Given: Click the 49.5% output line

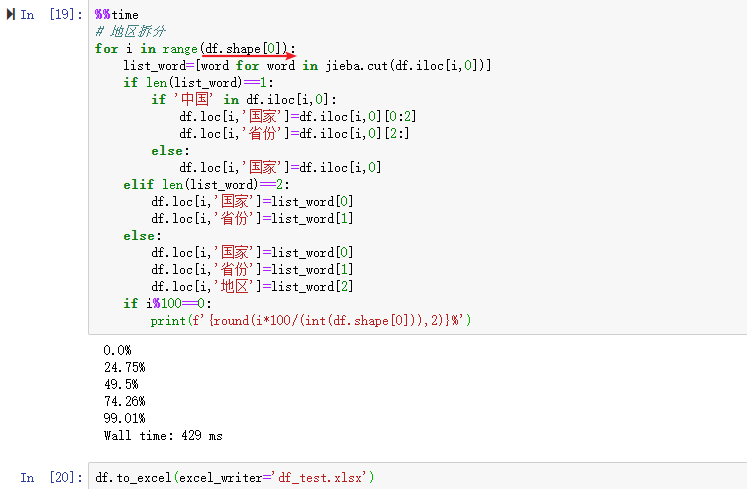Looking at the screenshot, I should [120, 385].
